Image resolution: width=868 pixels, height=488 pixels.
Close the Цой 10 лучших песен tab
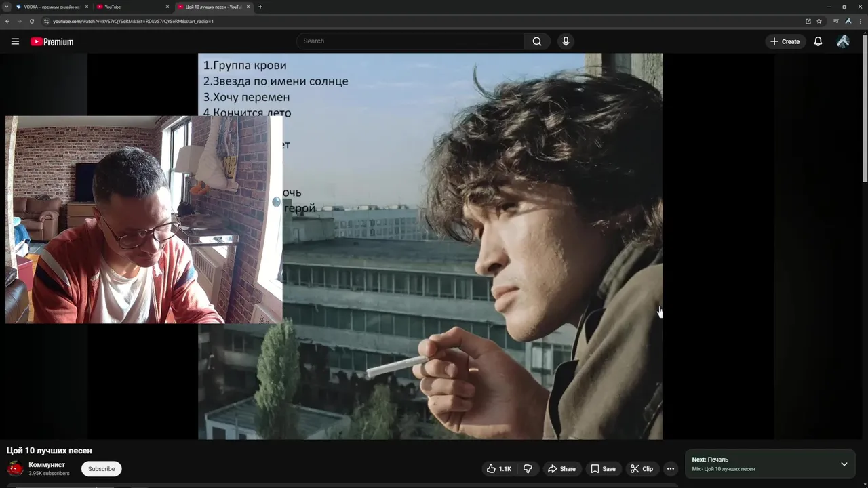tap(248, 7)
